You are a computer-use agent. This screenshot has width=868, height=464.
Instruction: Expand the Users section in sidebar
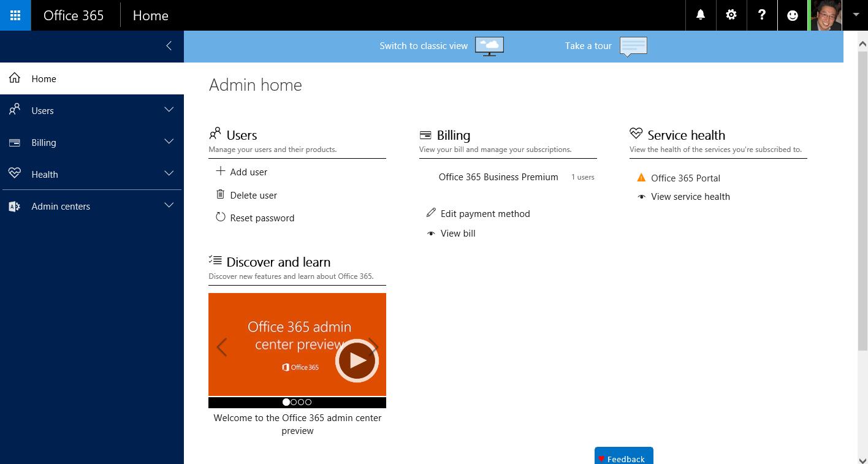(169, 110)
